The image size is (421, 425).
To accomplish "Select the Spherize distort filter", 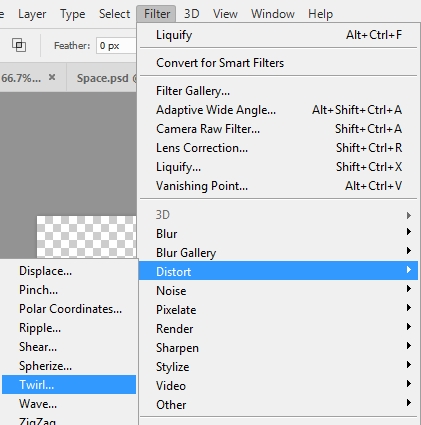I will pos(69,366).
